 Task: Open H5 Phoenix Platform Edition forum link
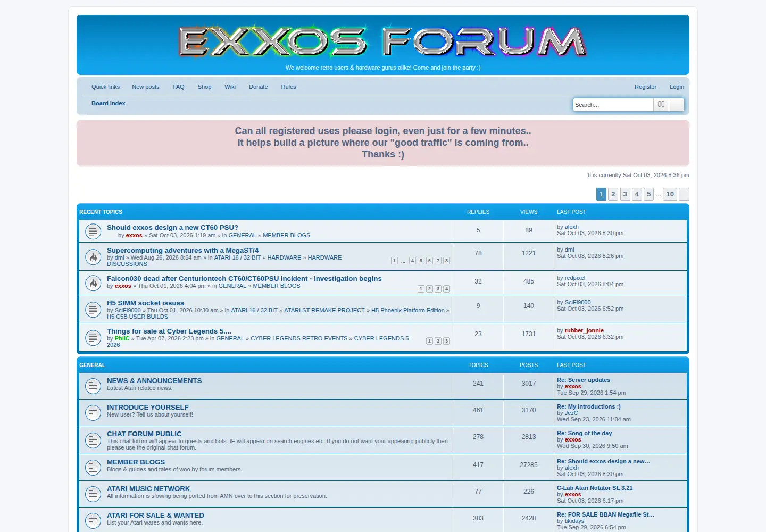(407, 310)
